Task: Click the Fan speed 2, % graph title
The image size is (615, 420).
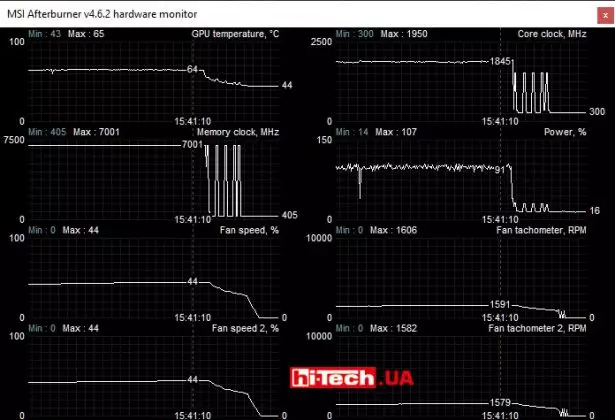Action: click(245, 328)
